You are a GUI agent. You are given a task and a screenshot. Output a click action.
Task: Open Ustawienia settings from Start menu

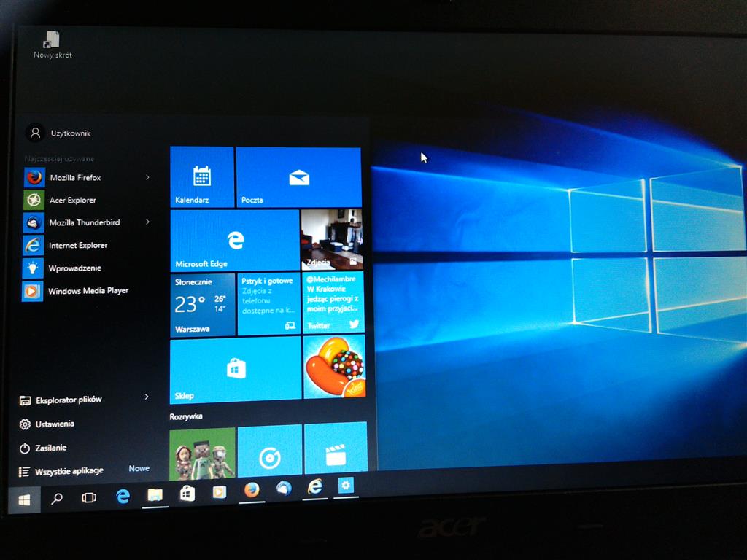(x=47, y=424)
